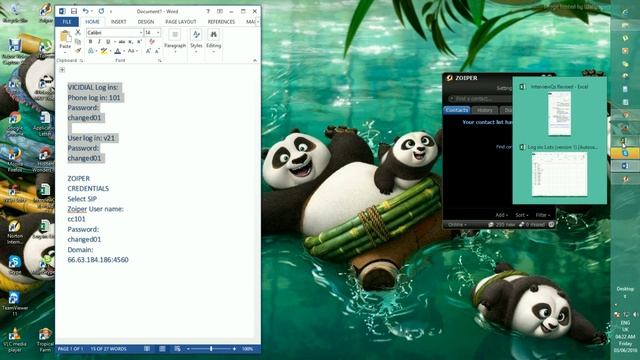Apply the font color button

pyautogui.click(x=118, y=51)
